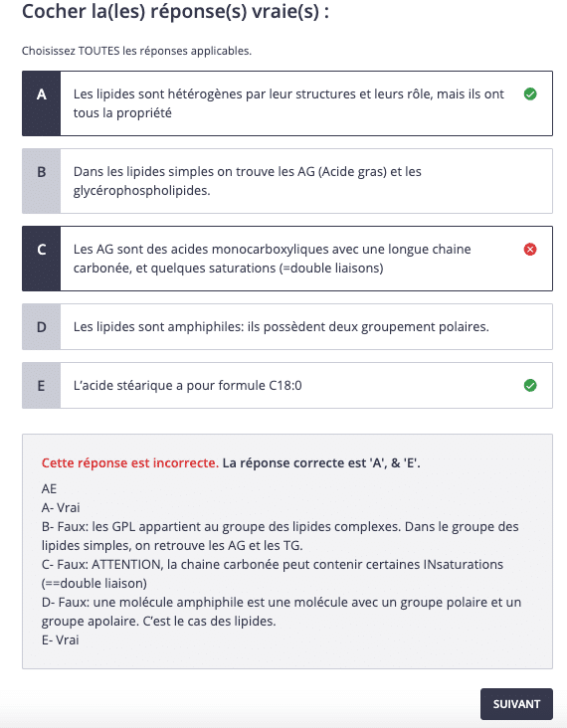
Task: Select answer about lipides simples and glycérophospholipides
Action: 287,181
